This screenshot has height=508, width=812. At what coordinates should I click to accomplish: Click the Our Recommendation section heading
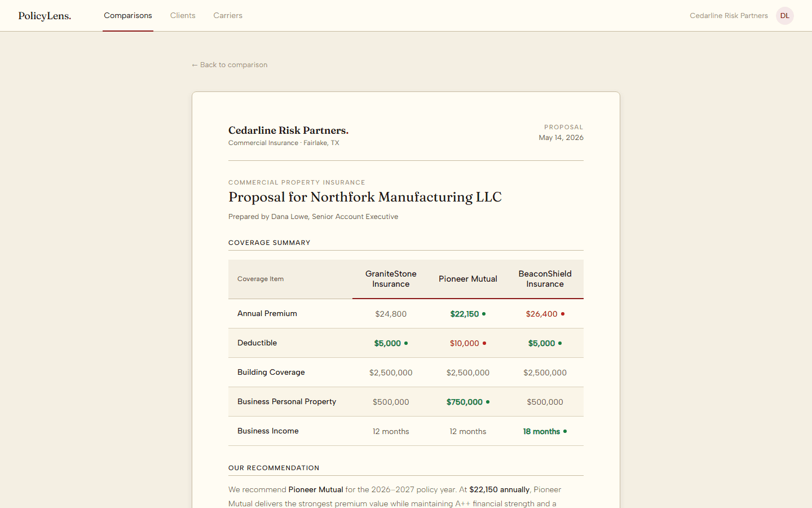pyautogui.click(x=274, y=468)
